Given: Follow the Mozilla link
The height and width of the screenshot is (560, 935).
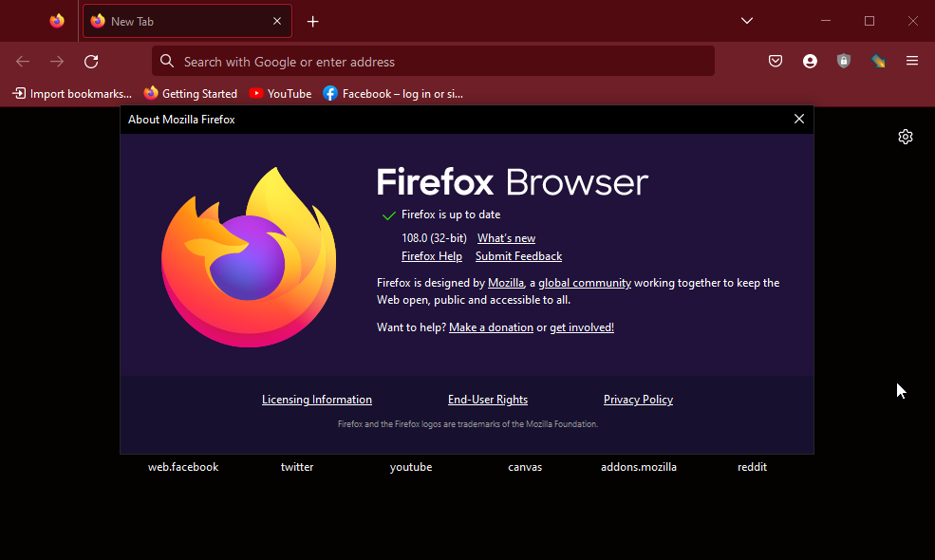Looking at the screenshot, I should click(x=506, y=283).
